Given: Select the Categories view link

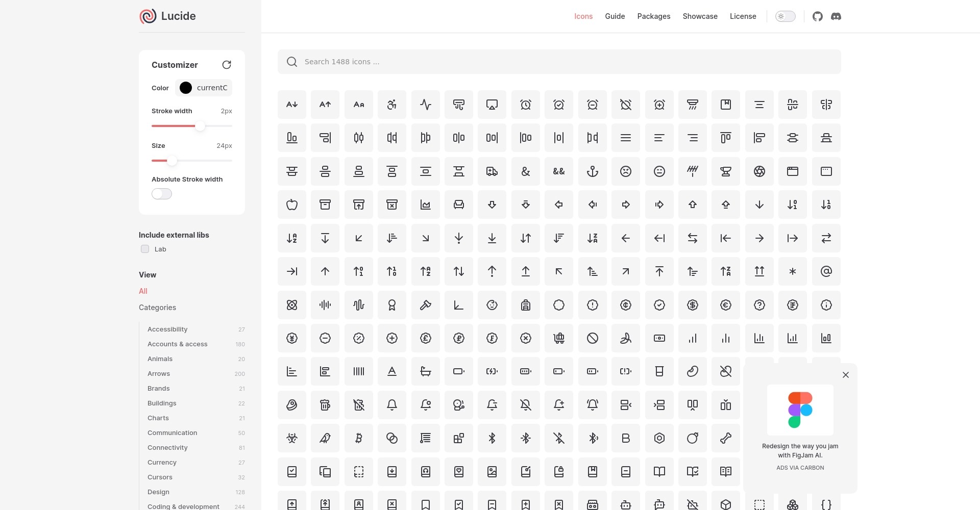Looking at the screenshot, I should (x=157, y=308).
